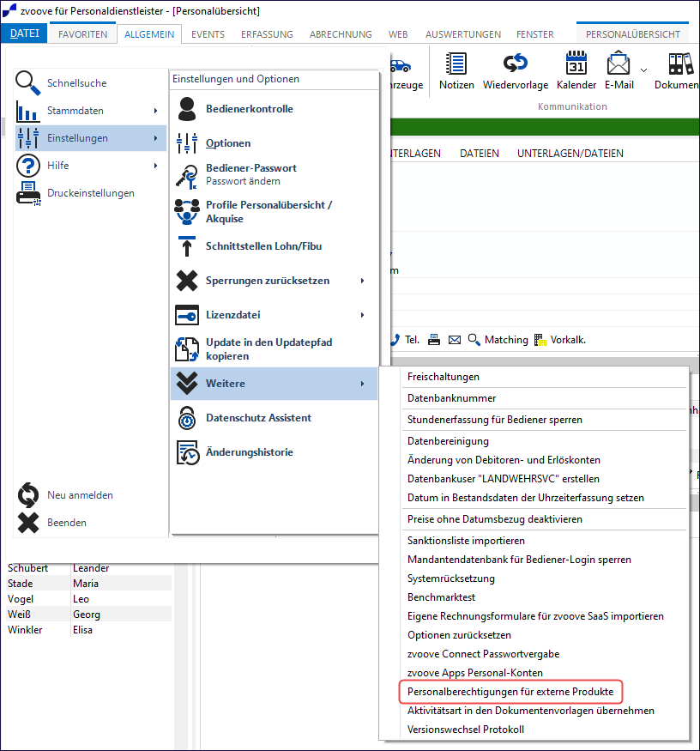Open the DATEI tab
Viewport: 700px width, 751px height.
pyautogui.click(x=24, y=33)
